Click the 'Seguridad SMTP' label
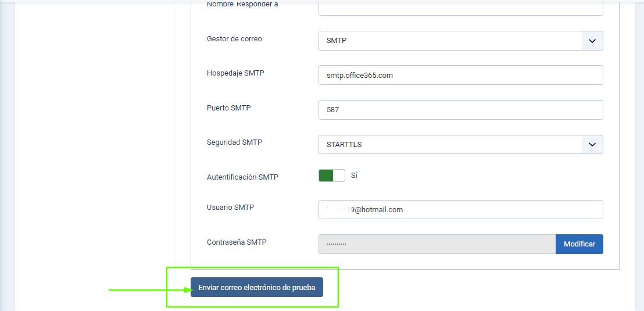The height and width of the screenshot is (311, 644). (x=234, y=142)
